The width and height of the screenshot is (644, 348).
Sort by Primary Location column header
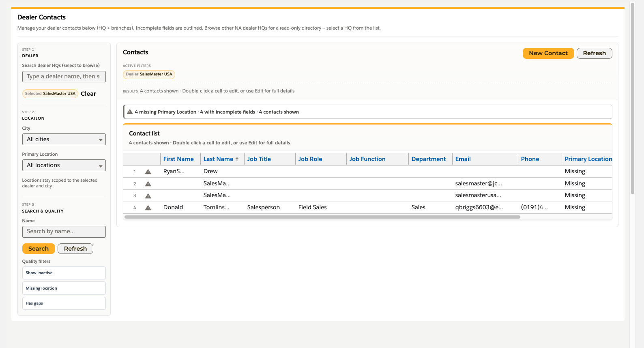pos(588,159)
